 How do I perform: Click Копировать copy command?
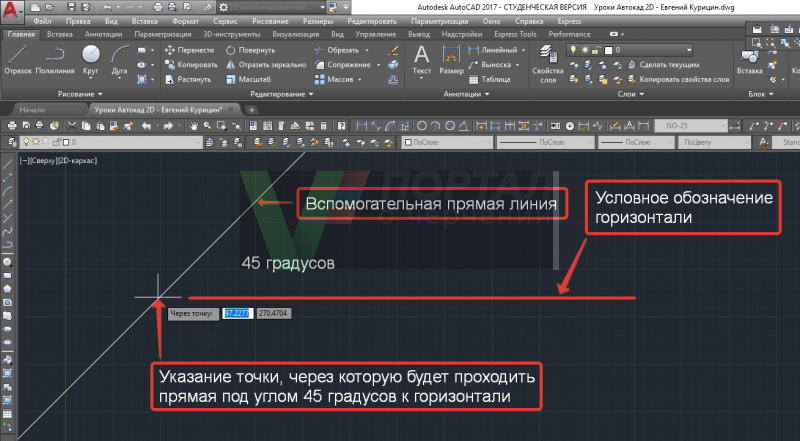pyautogui.click(x=191, y=65)
